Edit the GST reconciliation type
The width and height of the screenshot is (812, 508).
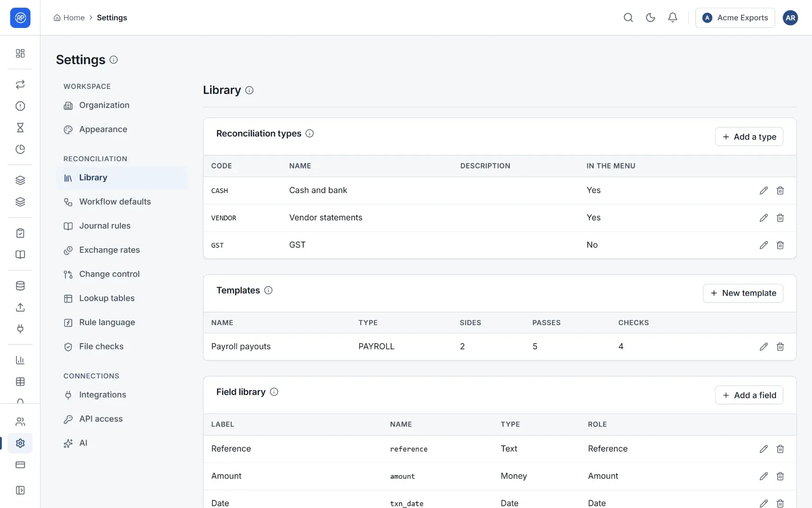pyautogui.click(x=763, y=245)
